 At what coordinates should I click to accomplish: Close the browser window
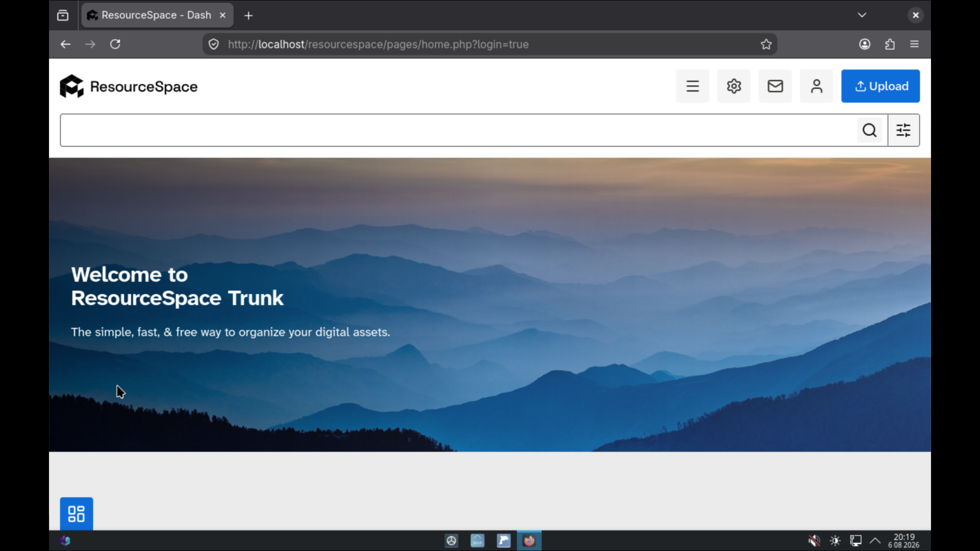(x=915, y=15)
